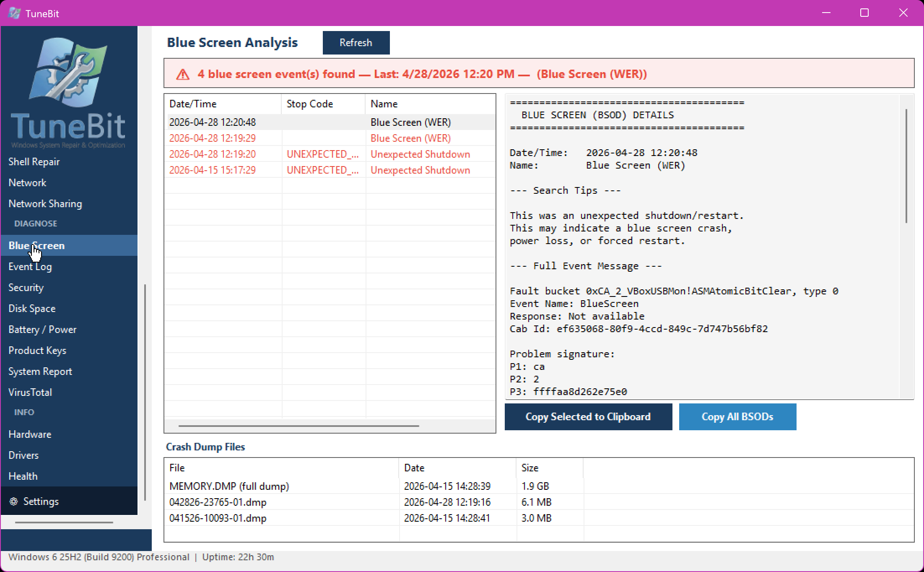Click the Cab Id line in details

(638, 329)
